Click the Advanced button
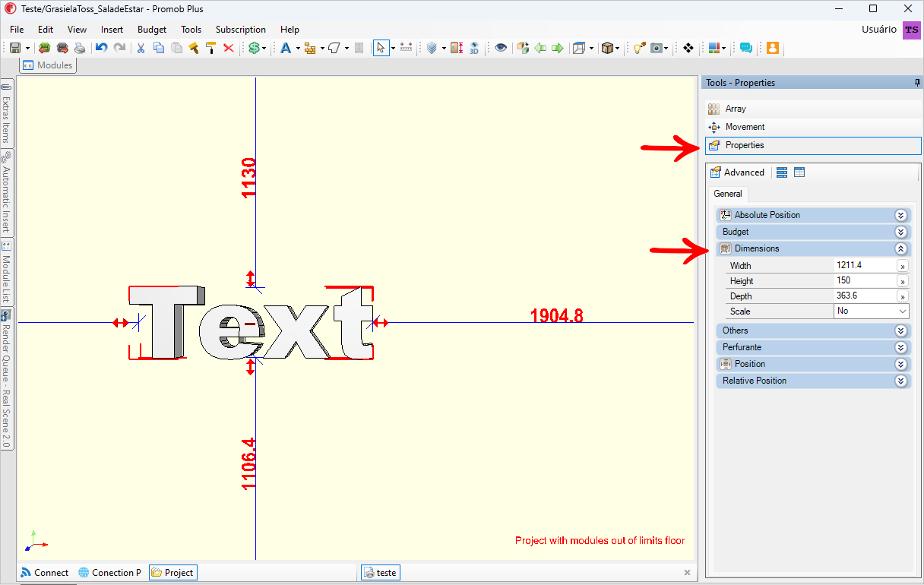Viewport: 924px width, 585px height. tap(737, 172)
